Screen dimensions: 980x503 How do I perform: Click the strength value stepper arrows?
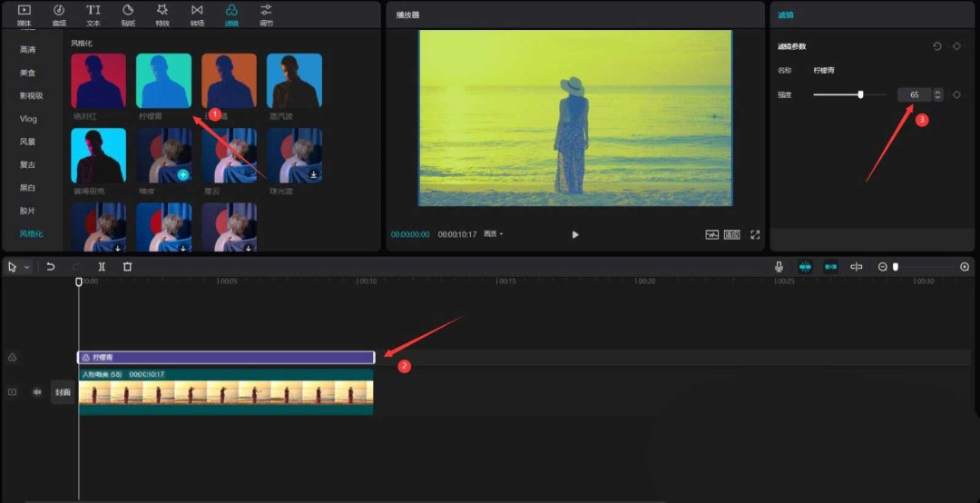tap(937, 94)
